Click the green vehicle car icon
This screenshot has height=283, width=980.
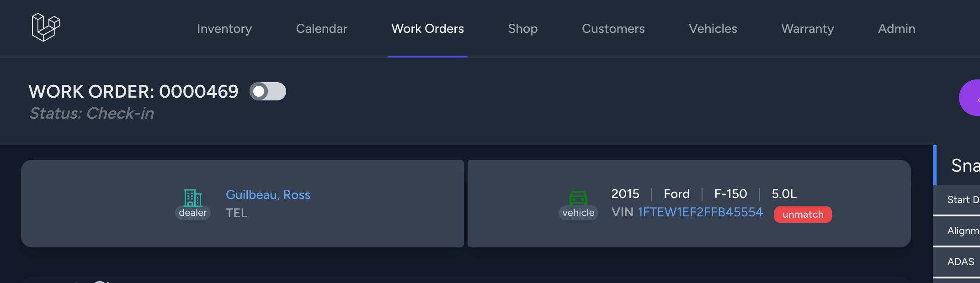pos(578,198)
